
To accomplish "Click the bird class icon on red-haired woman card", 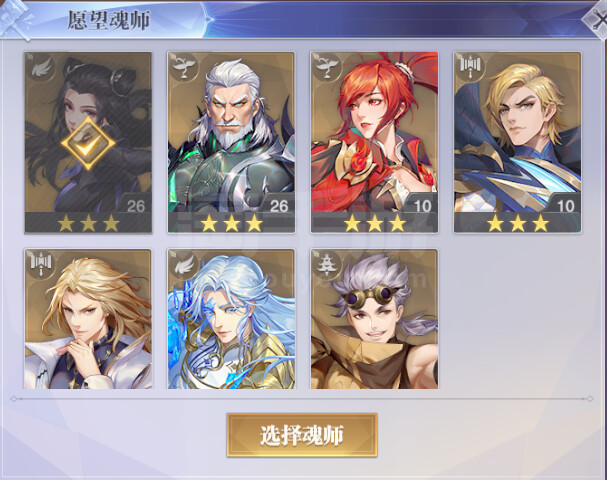I will click(x=328, y=67).
